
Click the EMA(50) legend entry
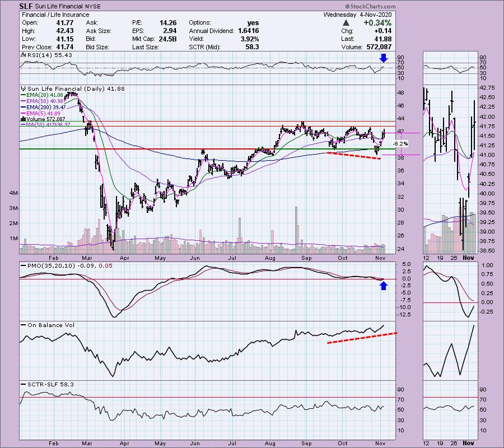click(42, 101)
